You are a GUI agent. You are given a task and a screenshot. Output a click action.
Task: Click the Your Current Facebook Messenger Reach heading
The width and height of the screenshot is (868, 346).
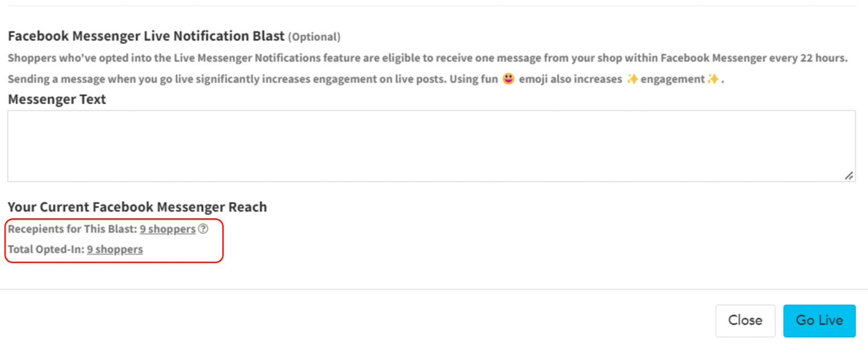137,207
